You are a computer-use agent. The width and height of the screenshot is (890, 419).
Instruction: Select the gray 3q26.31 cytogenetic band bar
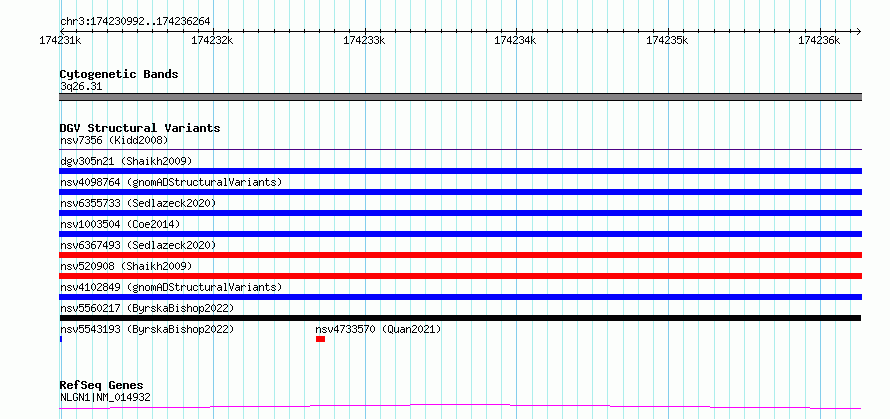click(x=460, y=97)
